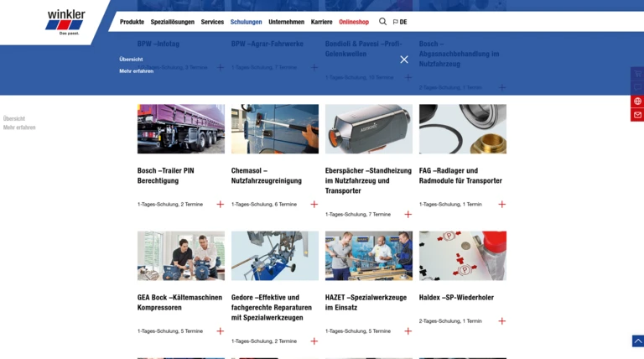
Task: Click the scroll-to-top arrow button
Action: 638,341
